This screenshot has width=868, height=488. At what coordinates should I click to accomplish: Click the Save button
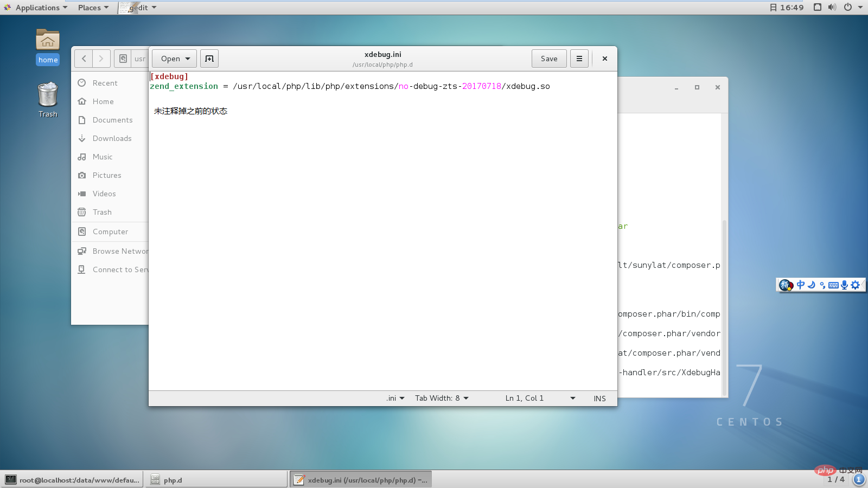tap(549, 59)
